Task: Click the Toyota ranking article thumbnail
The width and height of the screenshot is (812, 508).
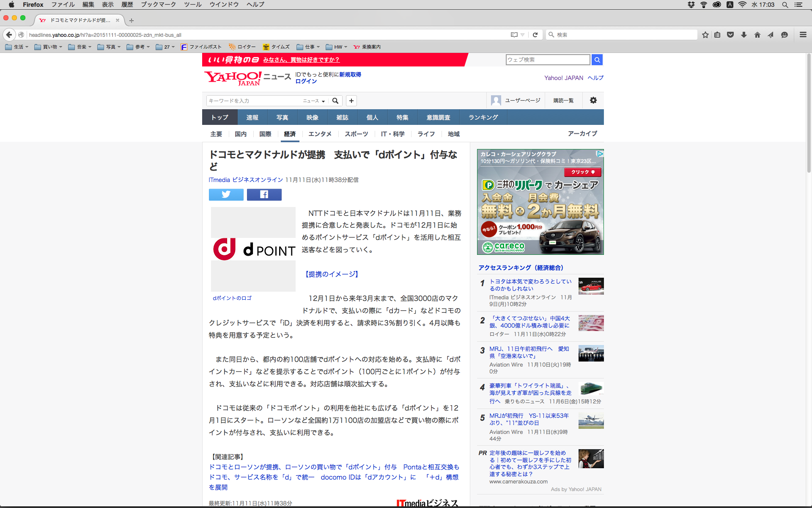Action: 591,286
